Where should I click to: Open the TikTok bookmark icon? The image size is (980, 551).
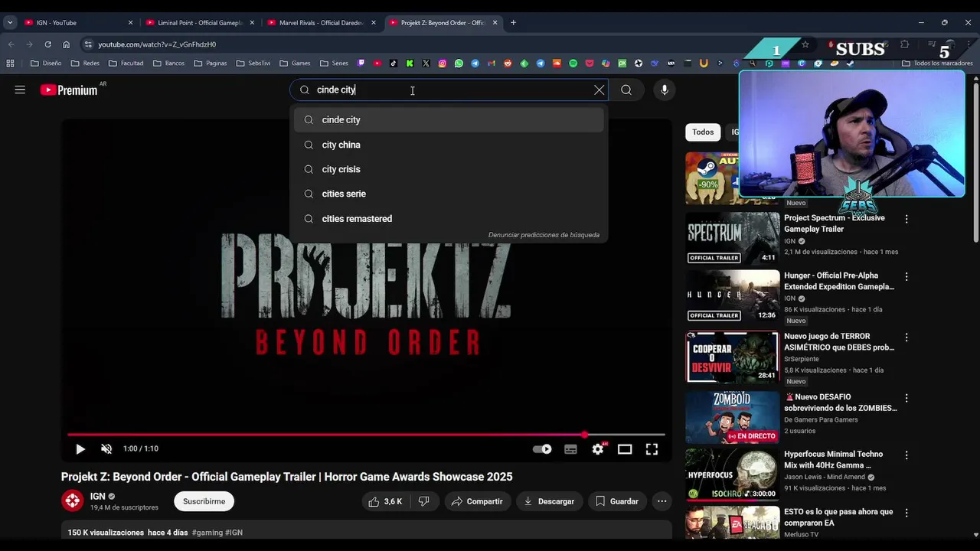(x=394, y=64)
